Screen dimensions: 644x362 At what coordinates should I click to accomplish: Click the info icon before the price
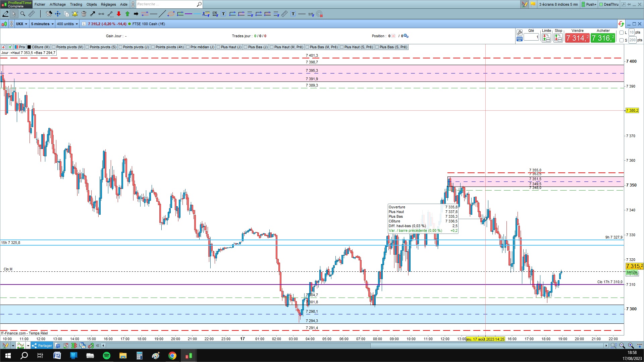coord(84,24)
